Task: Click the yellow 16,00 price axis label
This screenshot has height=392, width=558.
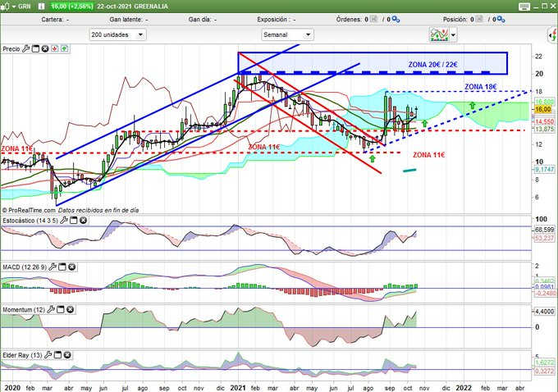Action: pyautogui.click(x=543, y=109)
